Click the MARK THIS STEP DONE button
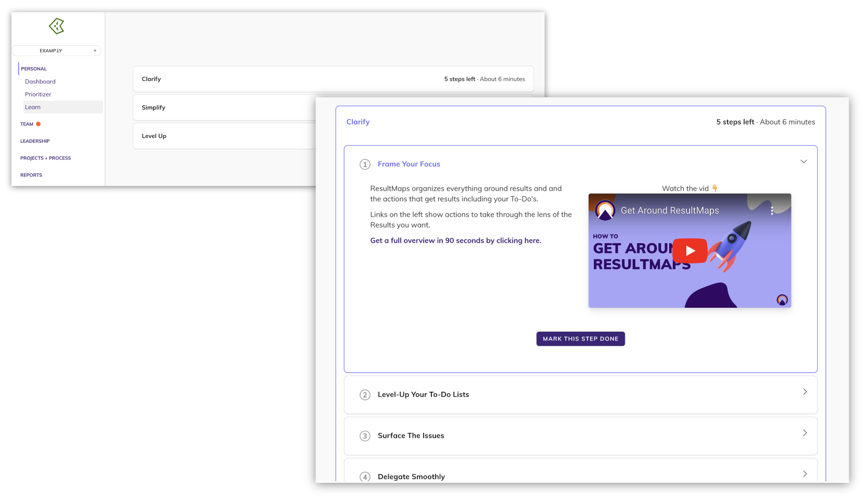868x500 pixels. pyautogui.click(x=581, y=339)
